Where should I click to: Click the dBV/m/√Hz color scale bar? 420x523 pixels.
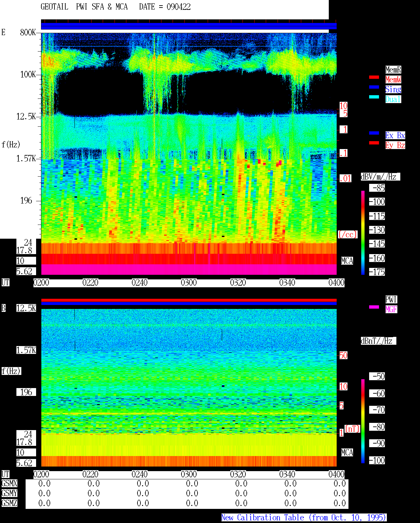(363, 232)
